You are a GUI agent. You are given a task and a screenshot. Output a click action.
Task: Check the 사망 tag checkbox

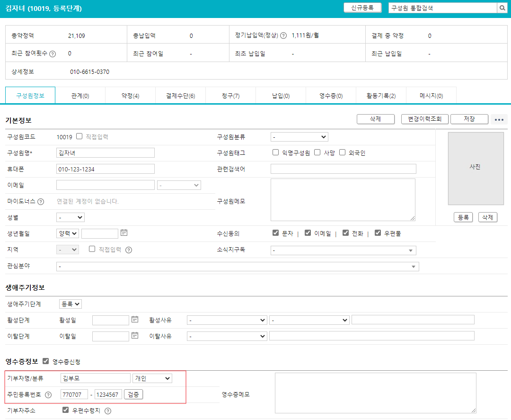pyautogui.click(x=317, y=152)
